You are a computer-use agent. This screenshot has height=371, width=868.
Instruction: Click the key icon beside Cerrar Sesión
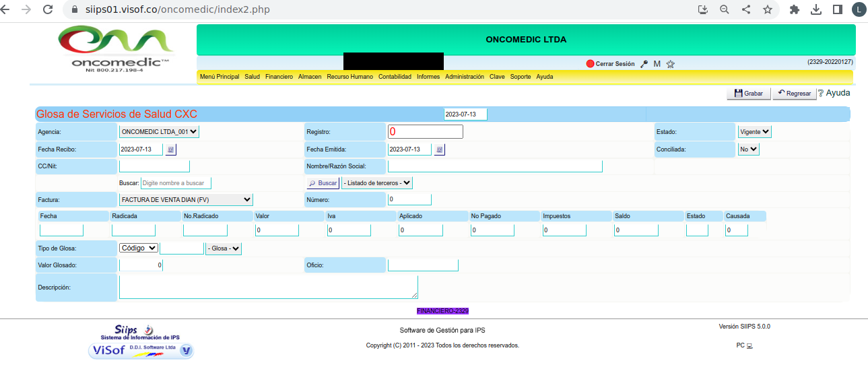click(644, 64)
